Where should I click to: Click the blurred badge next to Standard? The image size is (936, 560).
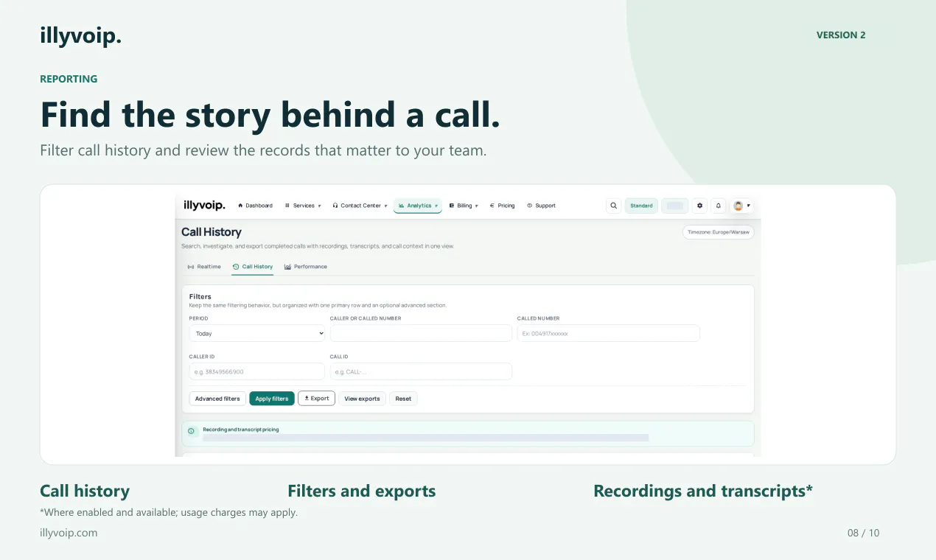675,206
